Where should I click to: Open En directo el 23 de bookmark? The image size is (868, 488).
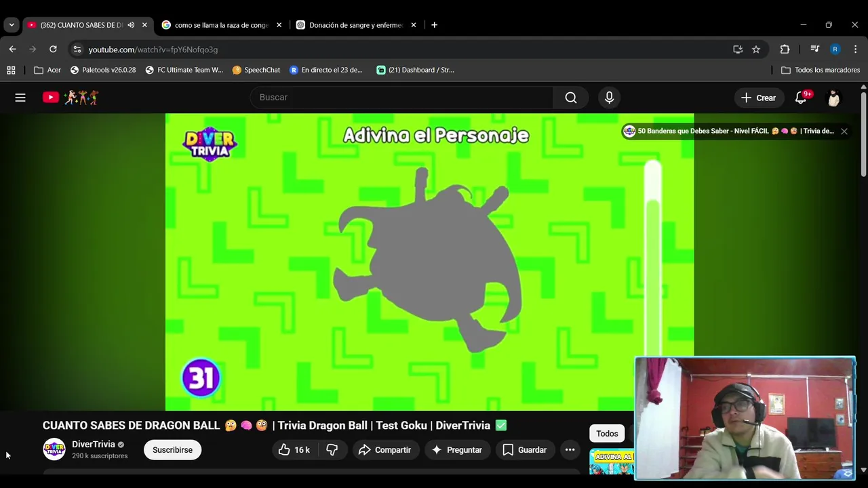tap(326, 70)
